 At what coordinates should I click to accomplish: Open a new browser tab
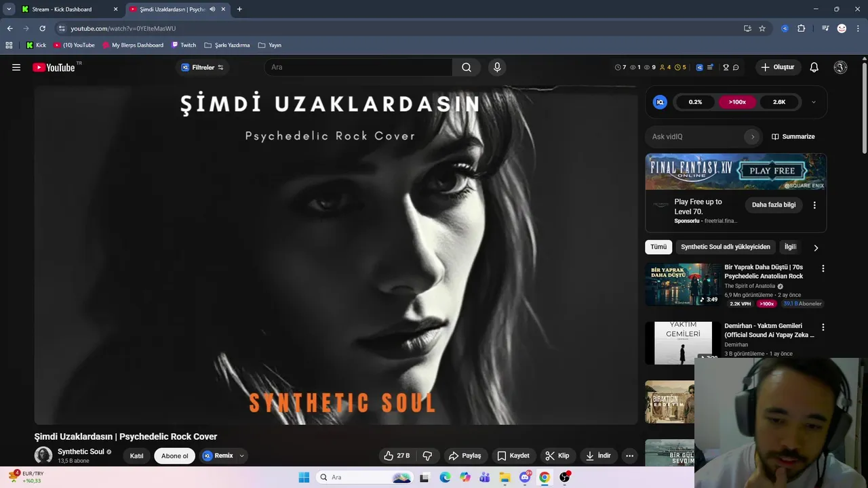point(239,9)
